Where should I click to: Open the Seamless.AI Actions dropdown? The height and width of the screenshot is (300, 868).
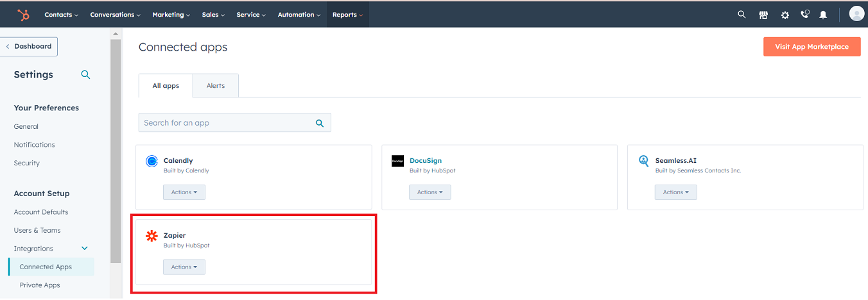pyautogui.click(x=675, y=192)
